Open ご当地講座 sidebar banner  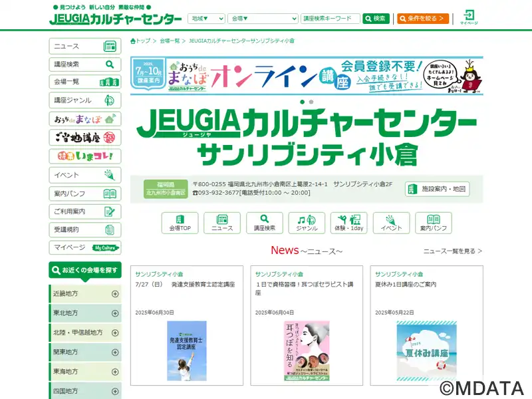(85, 138)
